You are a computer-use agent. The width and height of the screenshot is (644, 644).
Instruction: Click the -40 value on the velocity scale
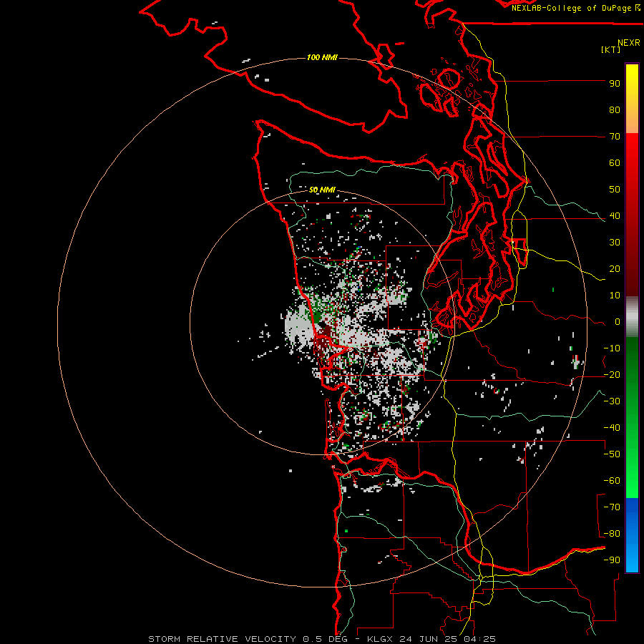tap(612, 428)
